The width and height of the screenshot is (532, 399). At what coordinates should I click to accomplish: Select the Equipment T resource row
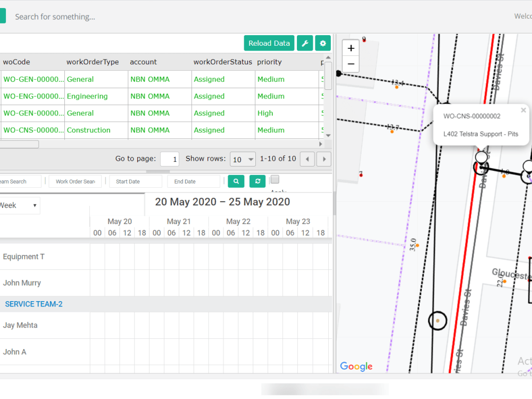coord(165,257)
